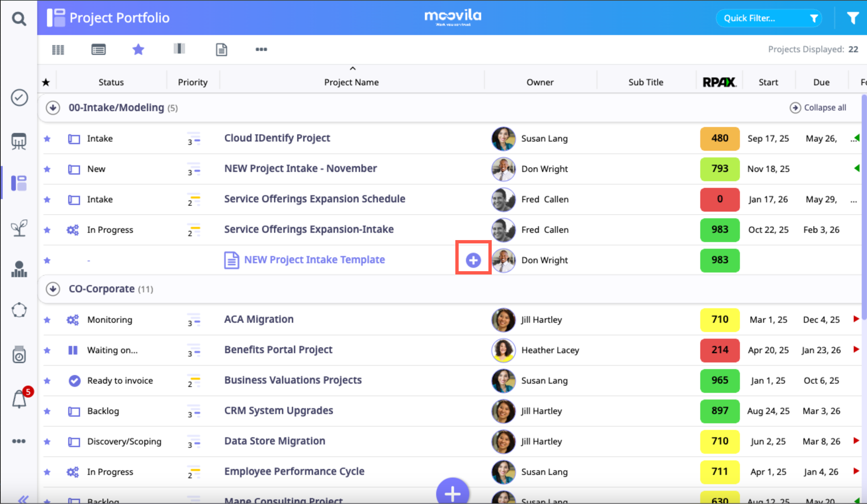
Task: Open the Quick Filter dropdown
Action: coord(769,18)
